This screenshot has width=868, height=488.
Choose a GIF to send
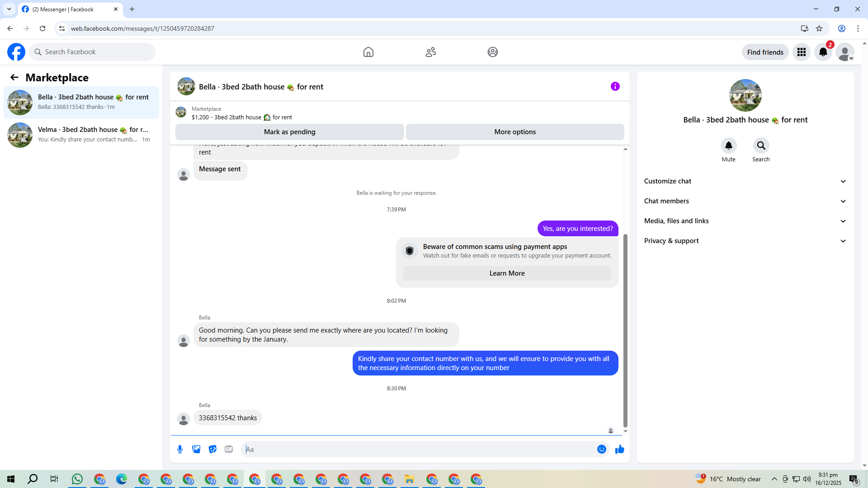coord(229,449)
